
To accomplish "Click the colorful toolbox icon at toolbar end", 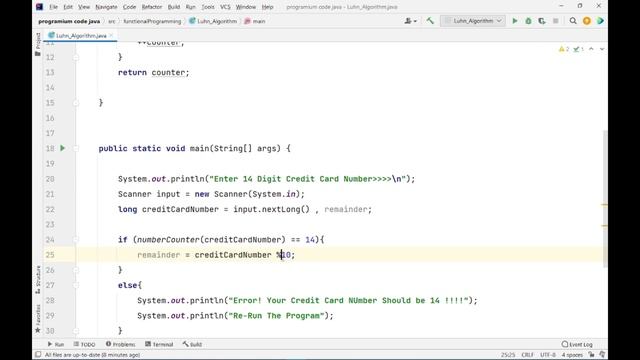I will click(600, 21).
